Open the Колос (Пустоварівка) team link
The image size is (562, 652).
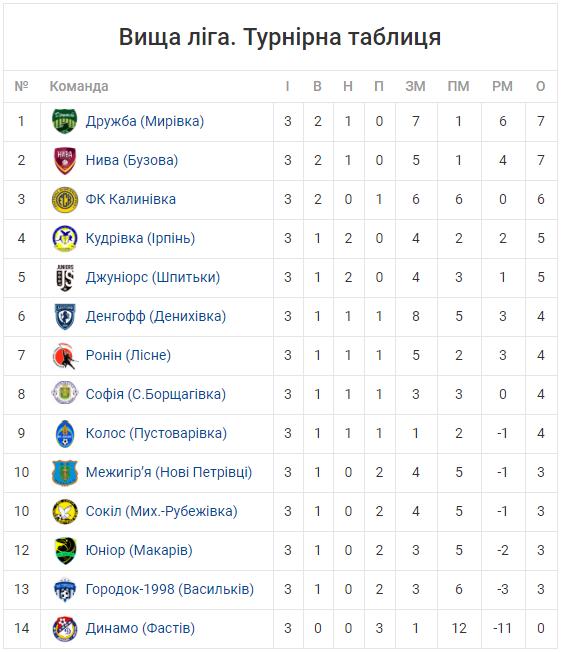156,433
